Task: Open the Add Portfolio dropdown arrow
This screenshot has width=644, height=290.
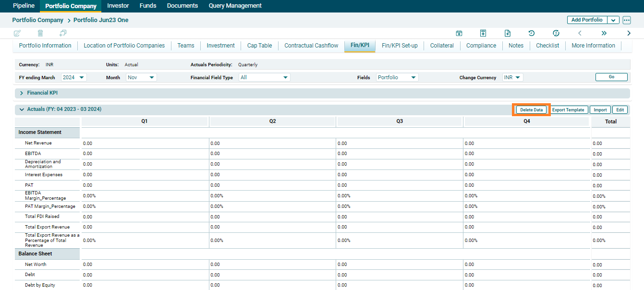Action: pos(613,20)
